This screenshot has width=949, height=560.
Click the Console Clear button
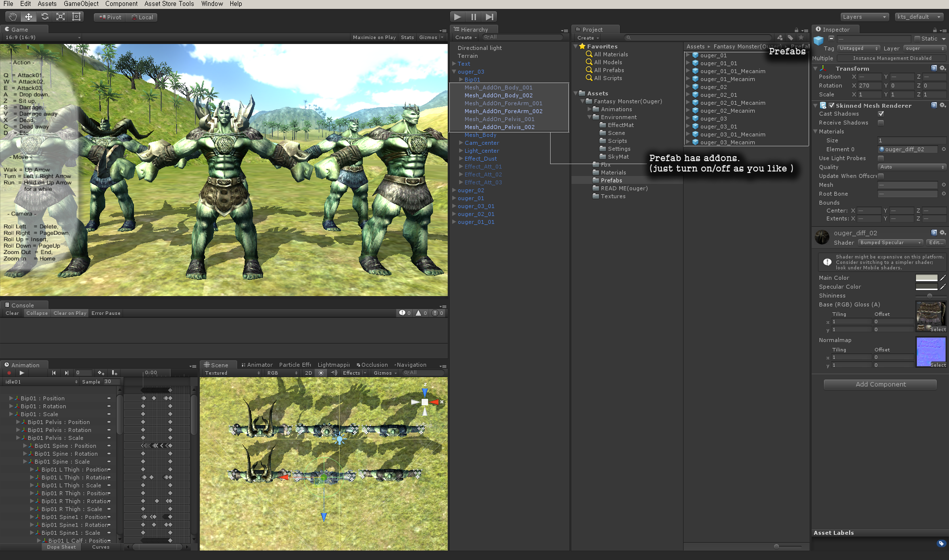point(12,313)
